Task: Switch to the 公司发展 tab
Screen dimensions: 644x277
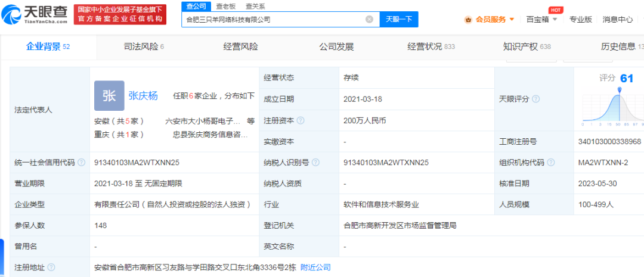Action: tap(336, 47)
